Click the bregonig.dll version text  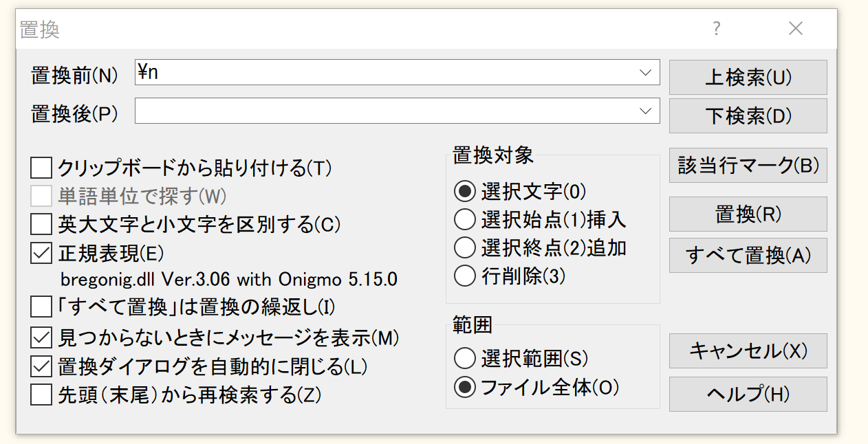click(228, 279)
